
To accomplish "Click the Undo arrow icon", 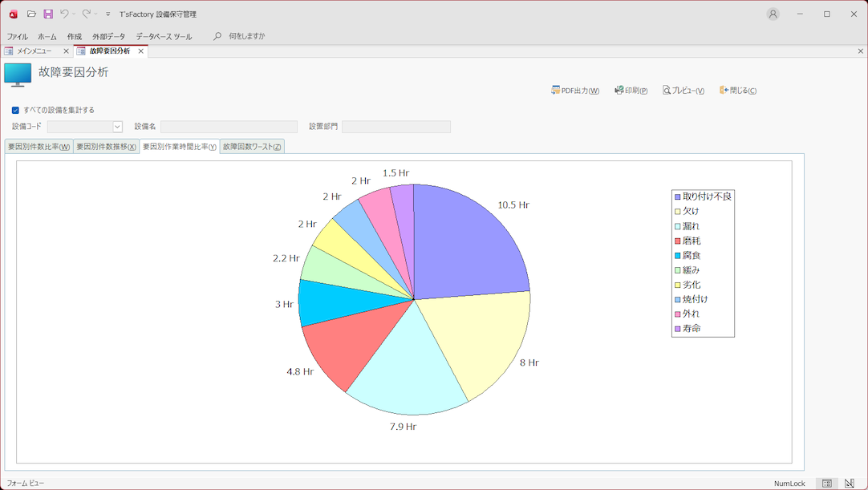I will tap(64, 14).
